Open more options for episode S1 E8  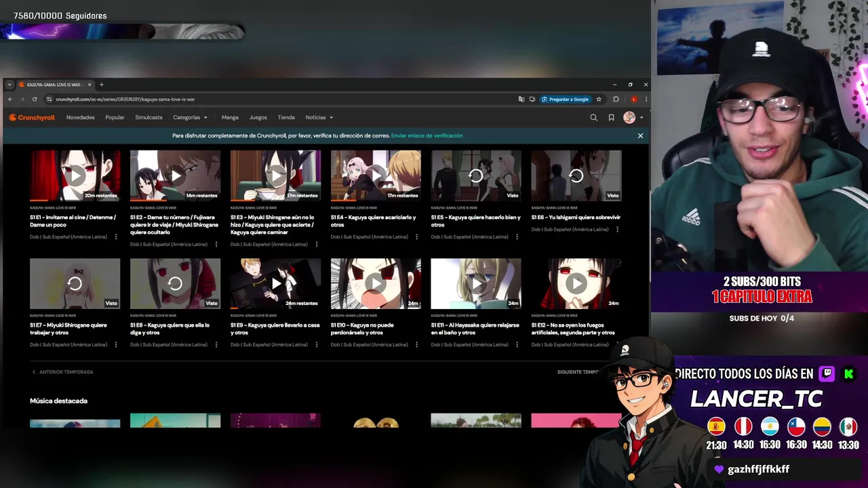[x=216, y=345]
